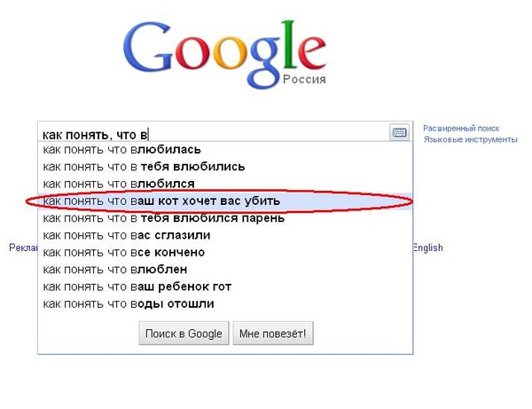
Task: Choose suggestion 'как понять что влюблен'
Action: click(115, 270)
